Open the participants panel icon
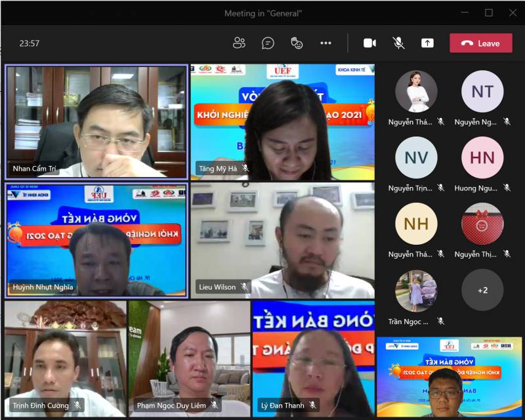 (239, 43)
